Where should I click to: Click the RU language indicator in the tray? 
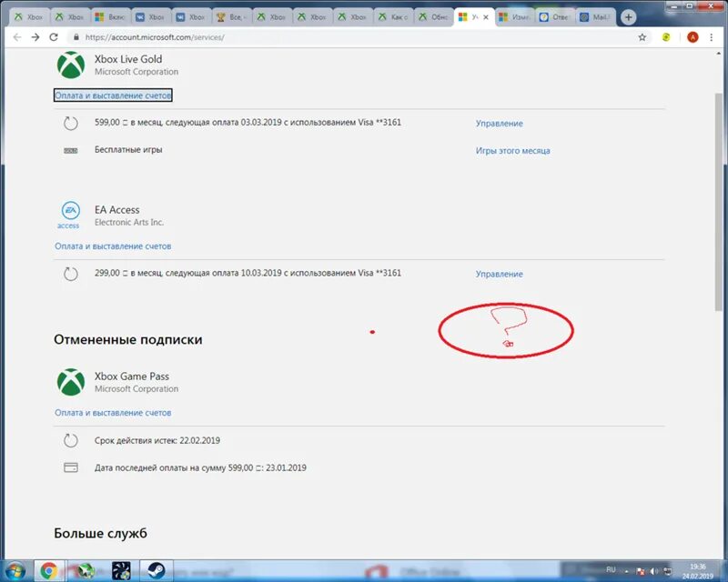click(611, 569)
